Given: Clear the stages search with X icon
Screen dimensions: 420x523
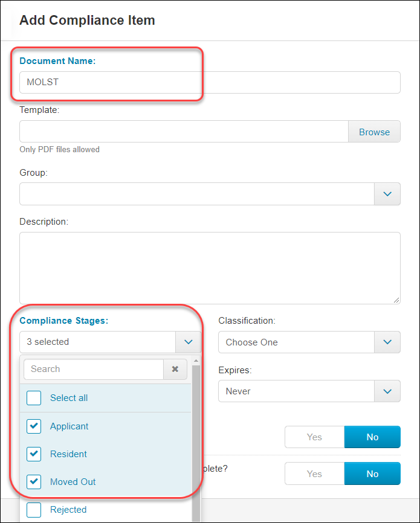Looking at the screenshot, I should (175, 369).
